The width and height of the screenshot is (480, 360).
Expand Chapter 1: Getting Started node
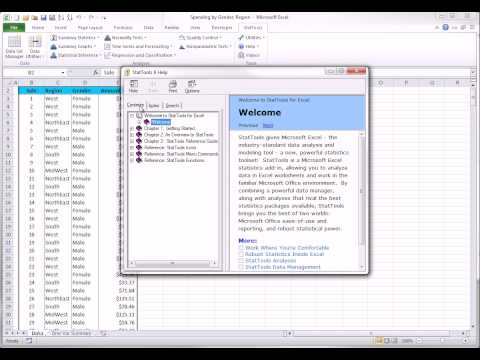click(x=132, y=128)
